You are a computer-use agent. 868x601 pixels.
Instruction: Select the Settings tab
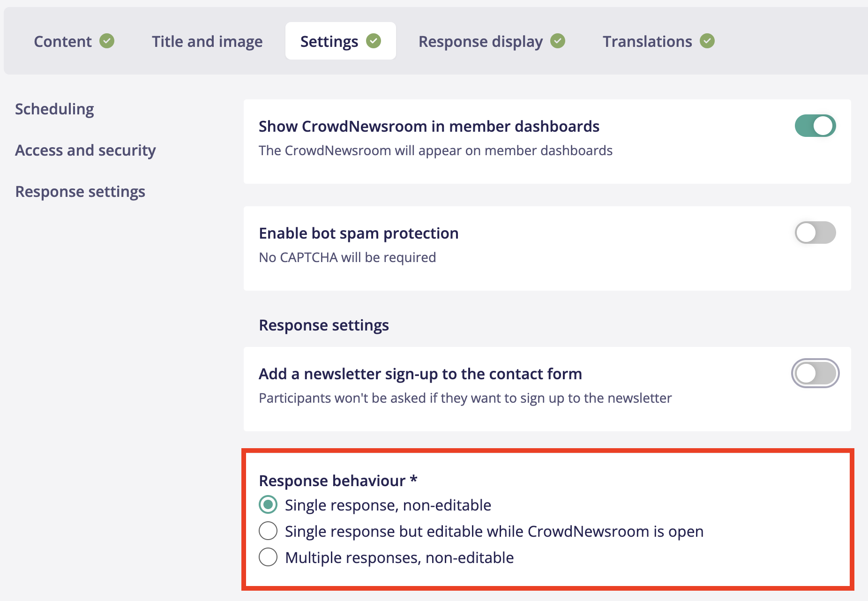329,41
